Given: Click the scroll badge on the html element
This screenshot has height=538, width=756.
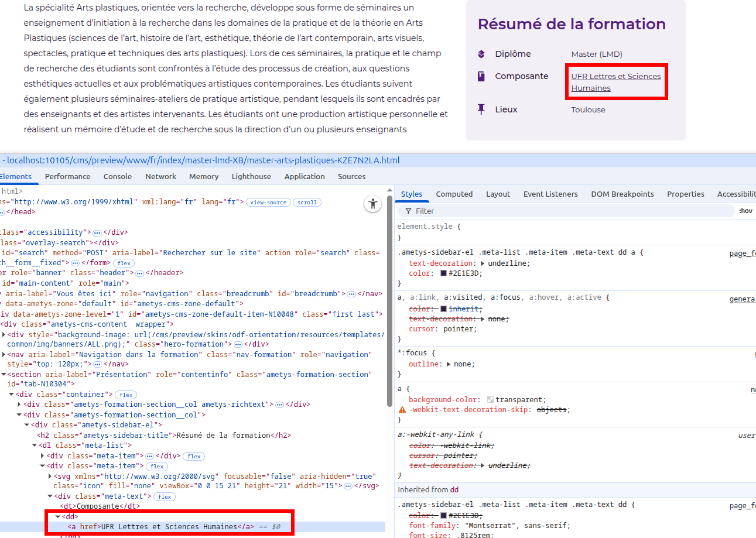Looking at the screenshot, I should [307, 203].
